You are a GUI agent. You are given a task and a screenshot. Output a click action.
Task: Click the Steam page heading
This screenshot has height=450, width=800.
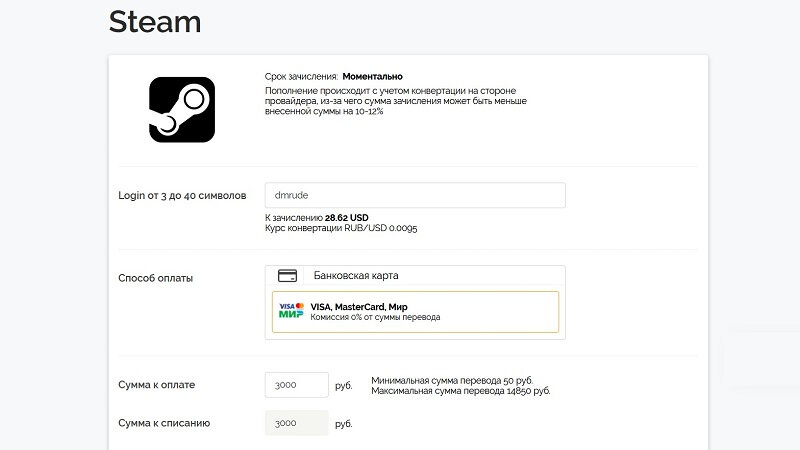coord(155,22)
